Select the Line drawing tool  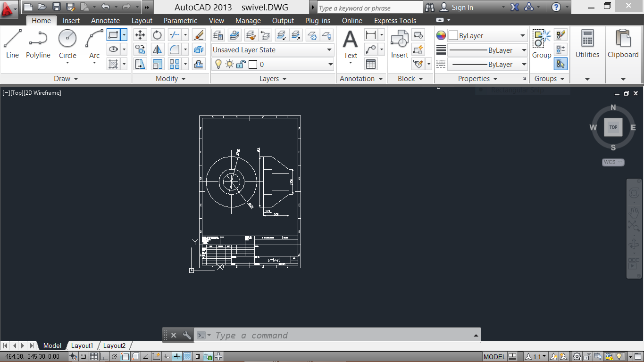click(x=12, y=43)
